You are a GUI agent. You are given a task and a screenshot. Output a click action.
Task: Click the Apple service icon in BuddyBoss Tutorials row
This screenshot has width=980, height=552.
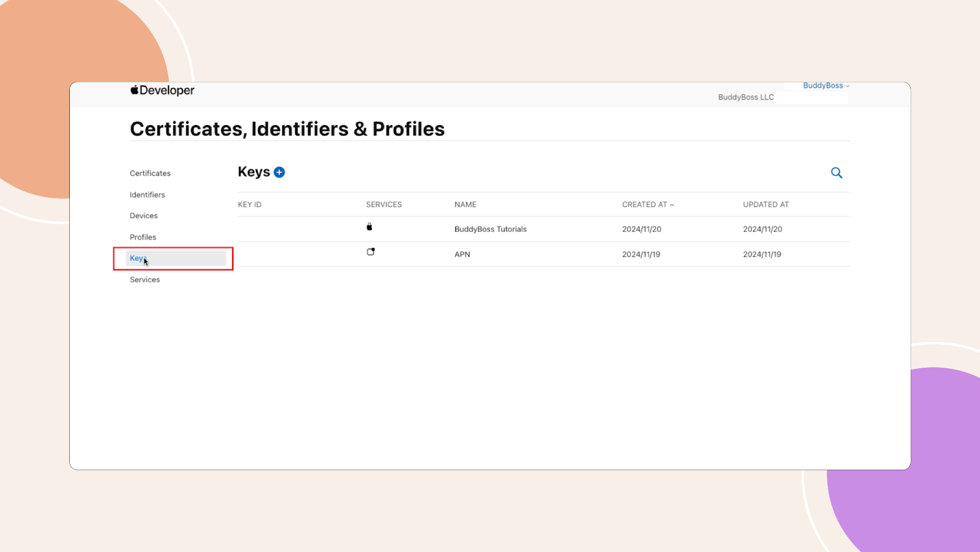tap(369, 227)
